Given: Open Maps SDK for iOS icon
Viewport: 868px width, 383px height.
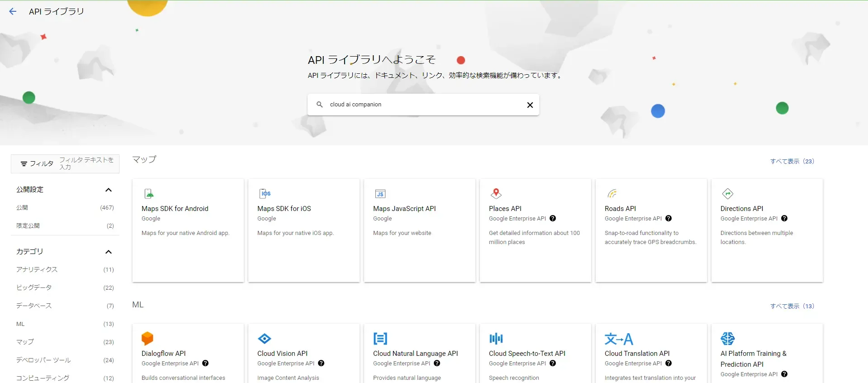Looking at the screenshot, I should (265, 194).
